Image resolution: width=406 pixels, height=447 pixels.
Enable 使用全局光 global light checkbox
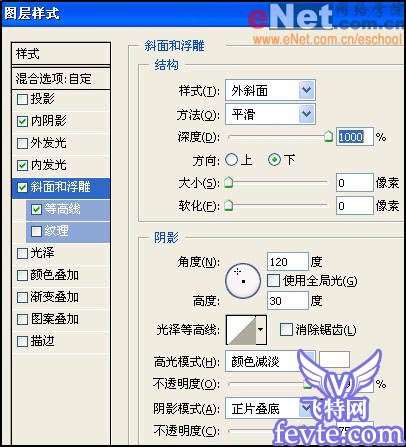(273, 281)
